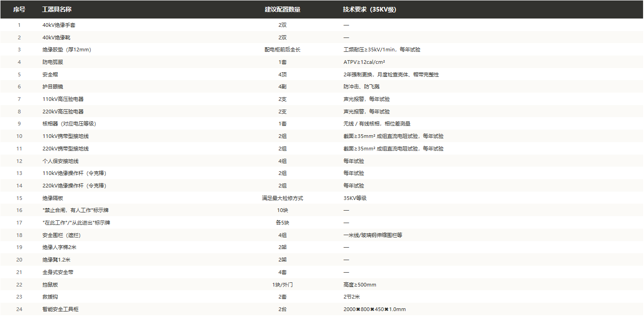644x318 pixels.
Task: Select the 220kV携带型接地线 entry
Action: tap(65, 149)
